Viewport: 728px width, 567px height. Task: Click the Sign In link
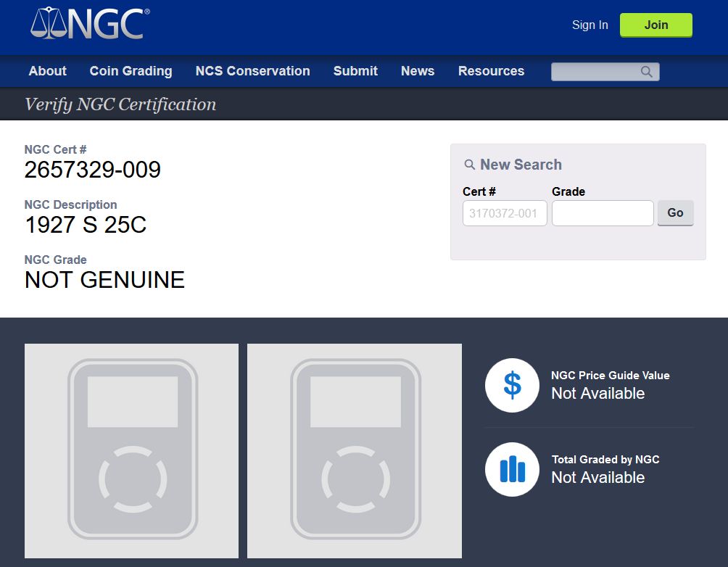tap(590, 25)
